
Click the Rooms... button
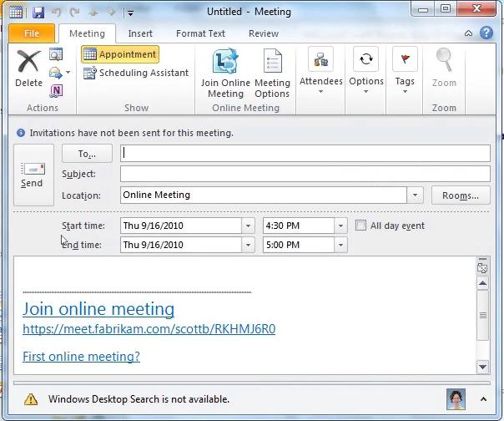tap(461, 195)
